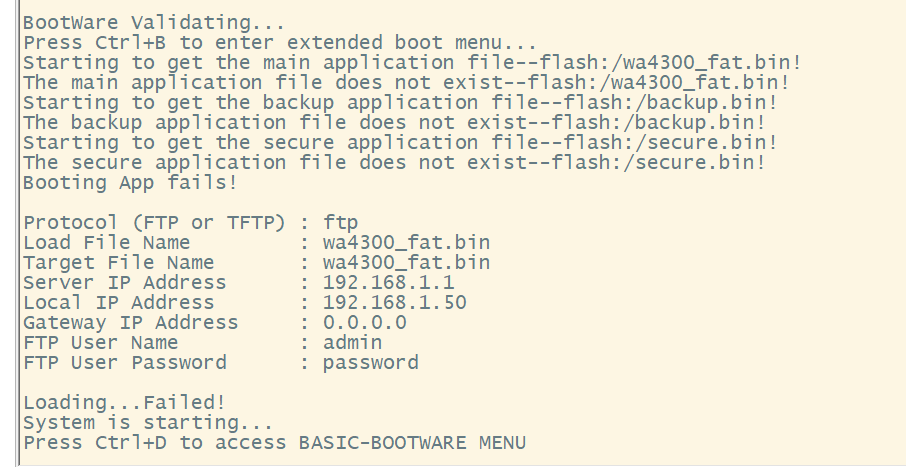The width and height of the screenshot is (906, 467).
Task: Click the Gateway IP Address 0.0.0.0
Action: pyautogui.click(x=364, y=322)
